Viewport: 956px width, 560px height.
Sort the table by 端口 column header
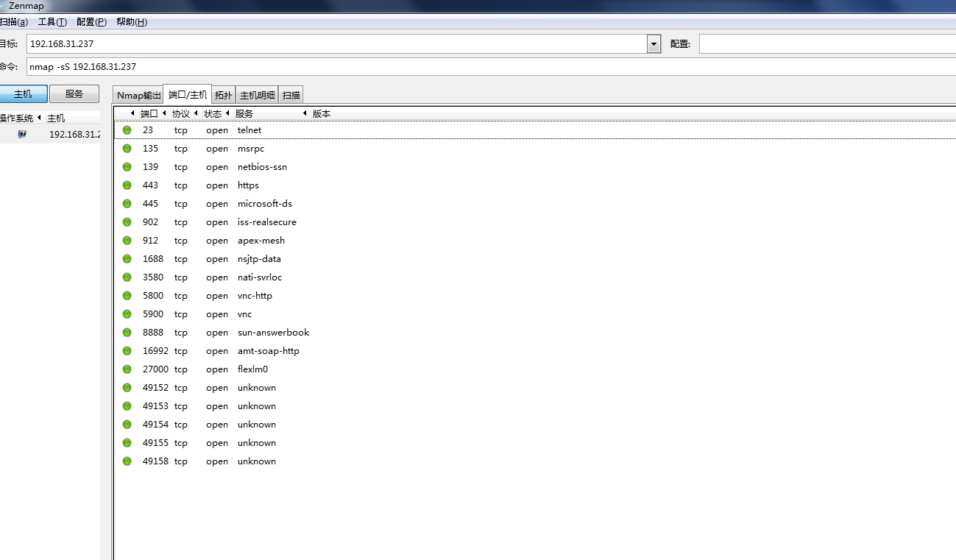149,114
